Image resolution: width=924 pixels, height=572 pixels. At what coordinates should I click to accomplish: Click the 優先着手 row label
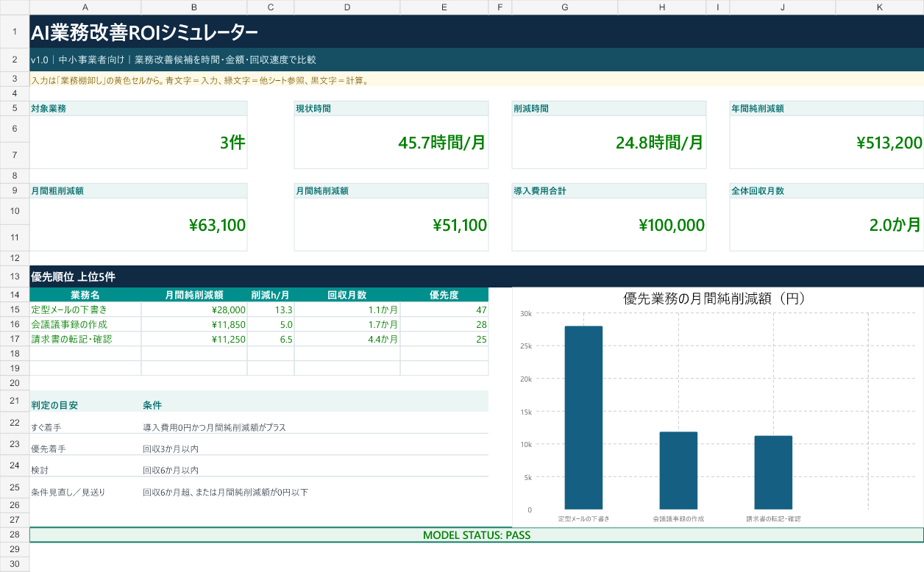click(x=85, y=444)
